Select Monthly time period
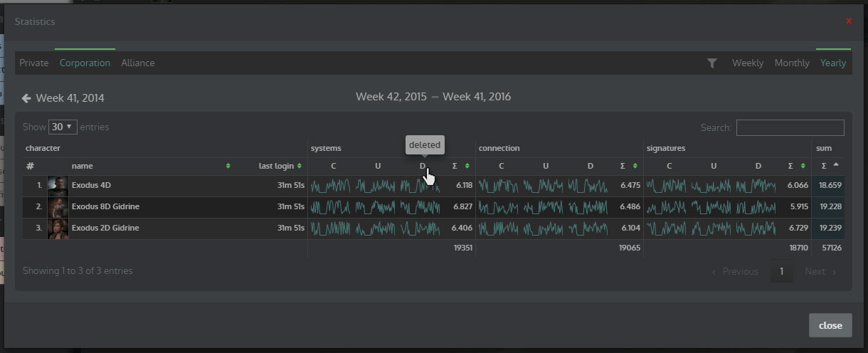 point(792,63)
